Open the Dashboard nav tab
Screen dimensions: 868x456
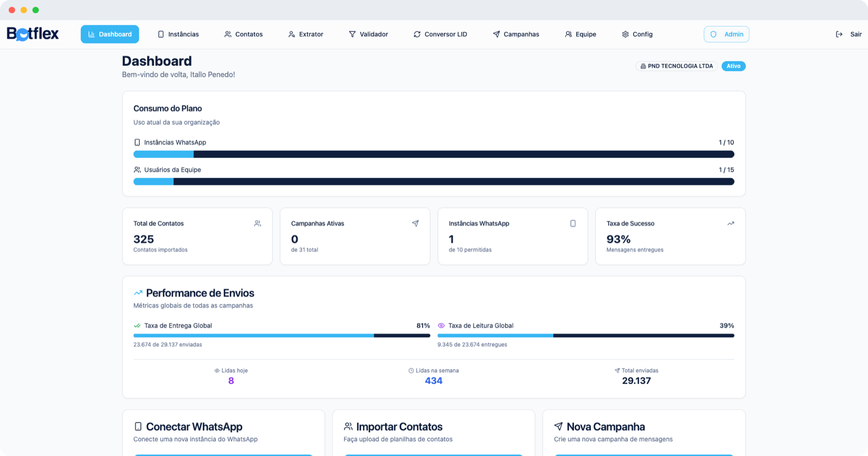[x=110, y=34]
